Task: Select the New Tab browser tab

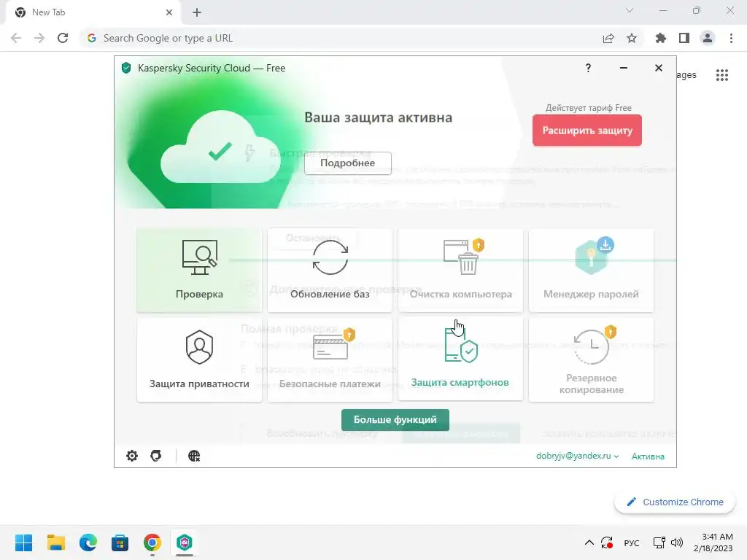Action: point(93,12)
